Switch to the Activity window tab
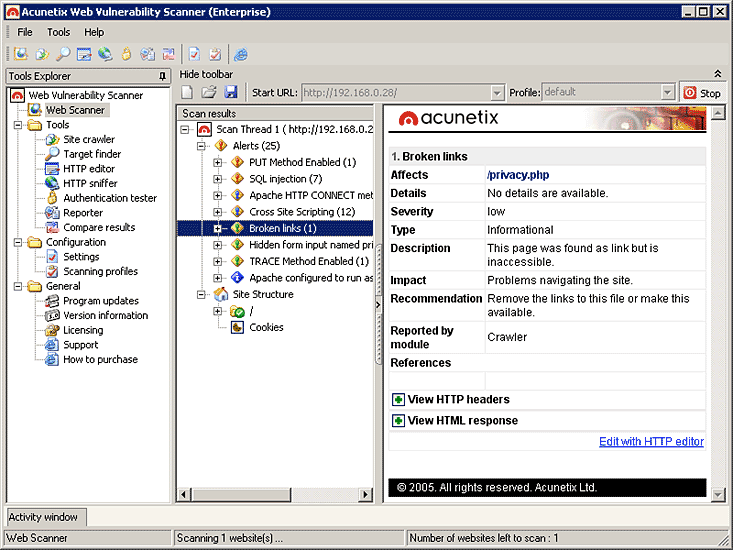This screenshot has width=733, height=550. click(46, 517)
